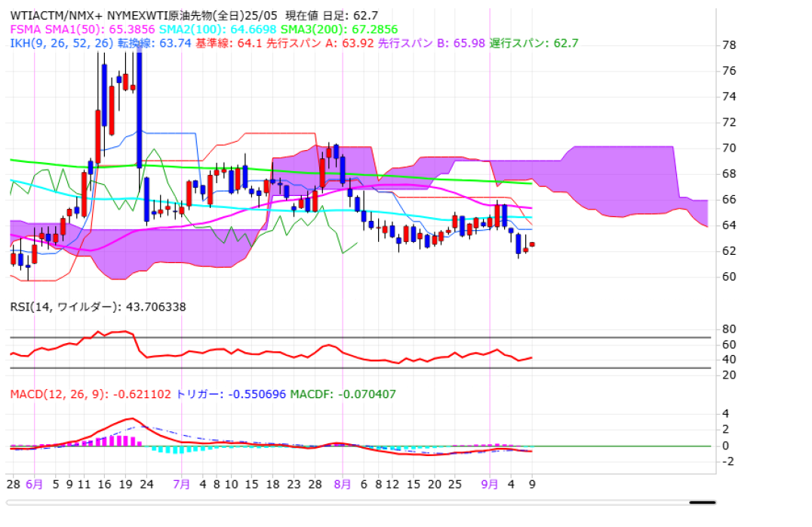
Task: Click the MACD(12, 26, 9): -0.621102 label
Action: tap(91, 394)
